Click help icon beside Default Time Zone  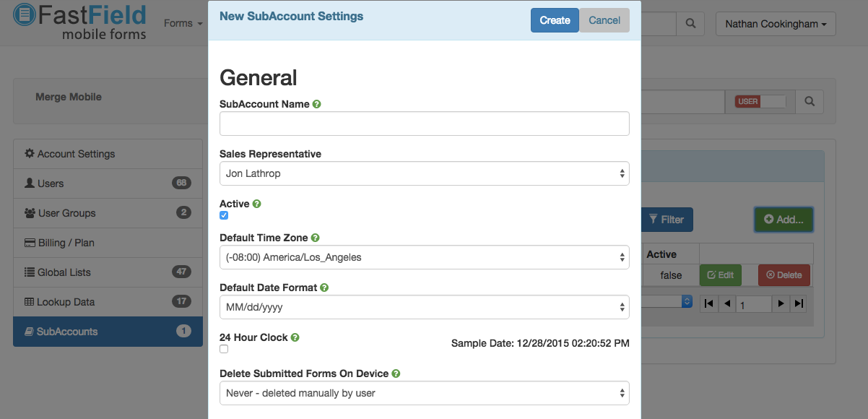[x=316, y=238]
